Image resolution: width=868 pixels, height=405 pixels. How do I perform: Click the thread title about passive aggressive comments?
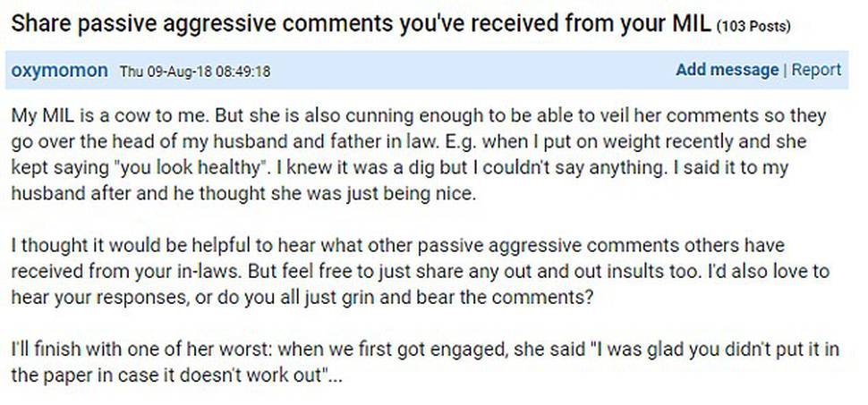coord(361,25)
